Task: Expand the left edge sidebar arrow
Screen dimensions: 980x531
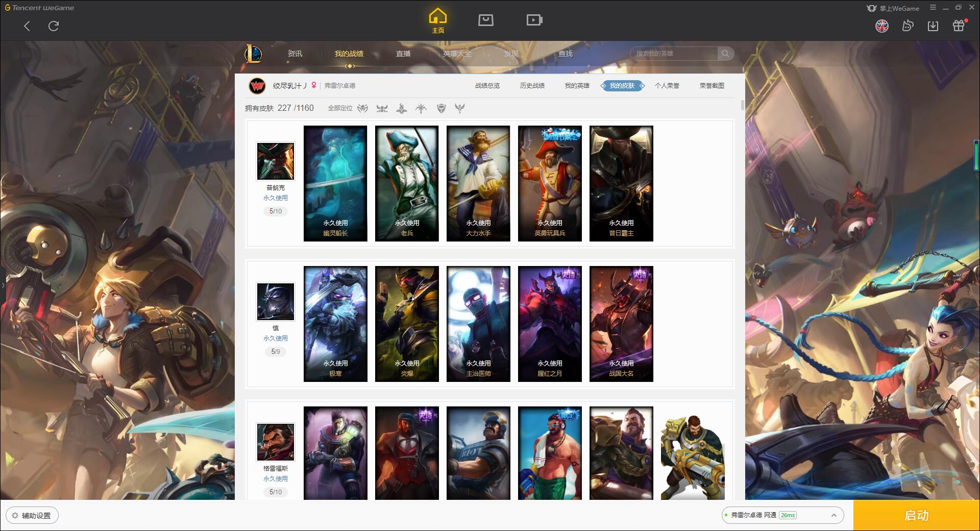Action: [x=3, y=285]
